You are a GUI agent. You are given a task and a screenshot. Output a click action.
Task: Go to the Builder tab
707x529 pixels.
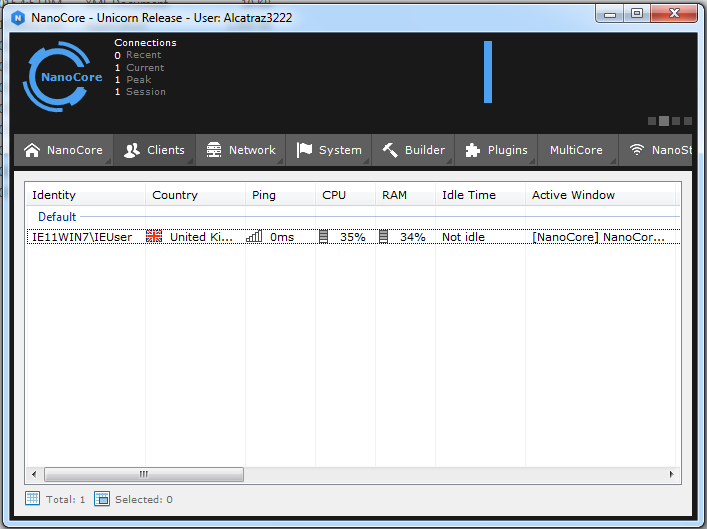(x=413, y=150)
